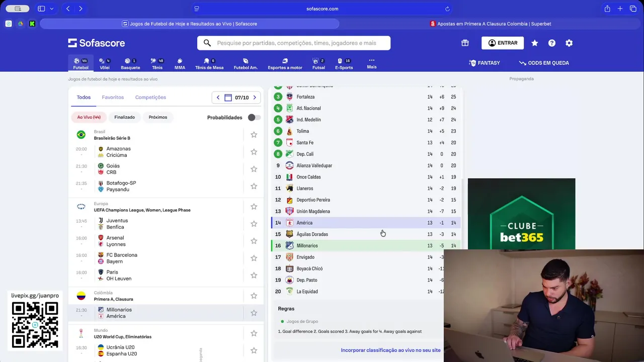Select the Ao Vivo filter chip

pos(89,117)
